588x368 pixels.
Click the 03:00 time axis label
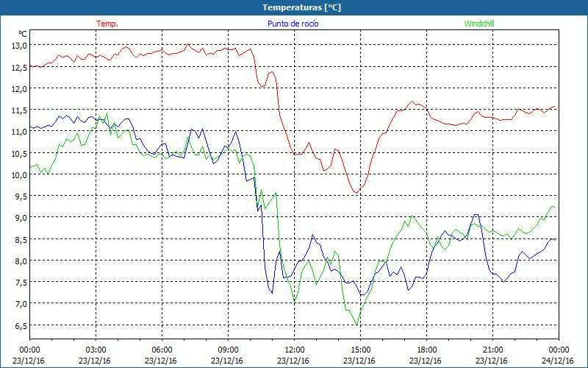pos(96,350)
